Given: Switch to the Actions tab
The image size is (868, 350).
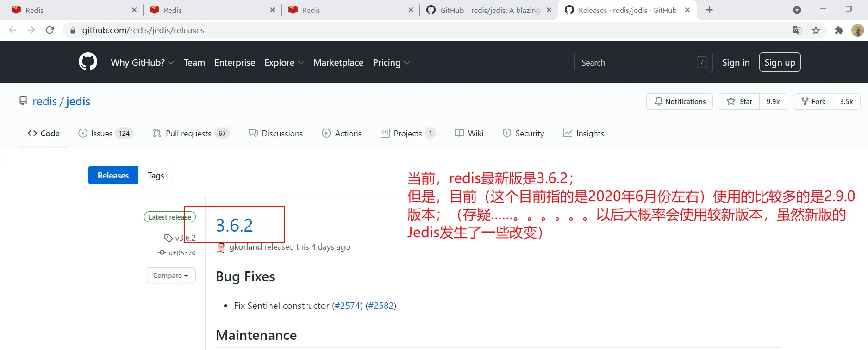Looking at the screenshot, I should coord(342,133).
